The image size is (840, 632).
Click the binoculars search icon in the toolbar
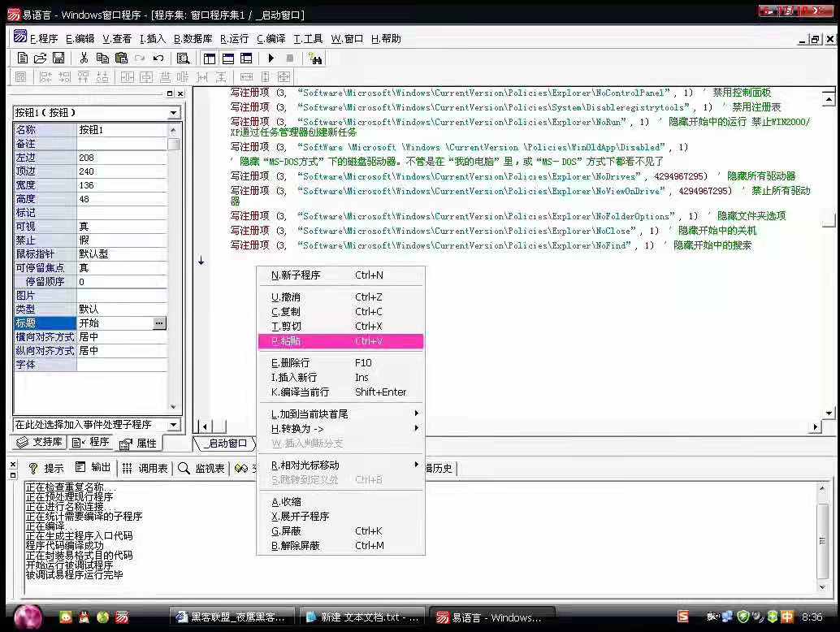(x=315, y=58)
